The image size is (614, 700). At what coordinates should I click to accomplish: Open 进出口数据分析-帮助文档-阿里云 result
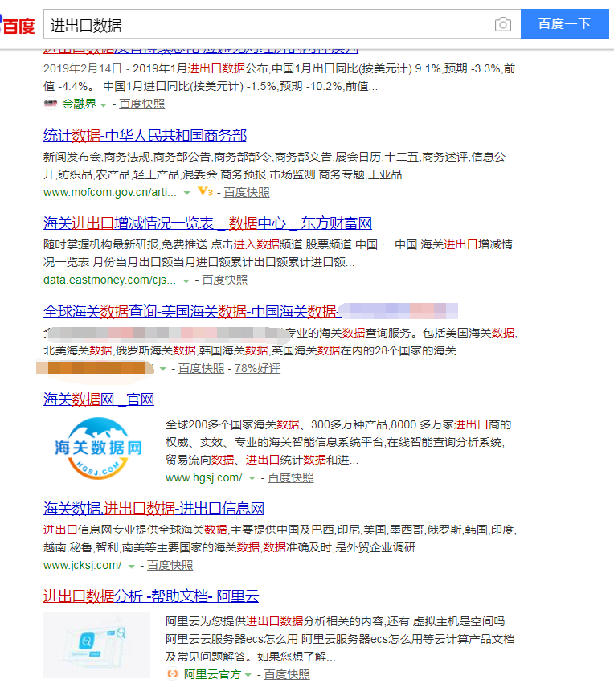pyautogui.click(x=151, y=596)
